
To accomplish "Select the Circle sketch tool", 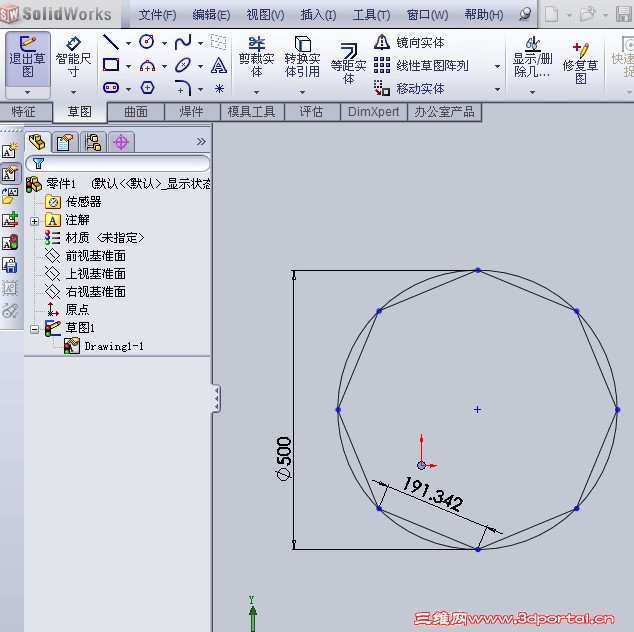I will pyautogui.click(x=147, y=42).
